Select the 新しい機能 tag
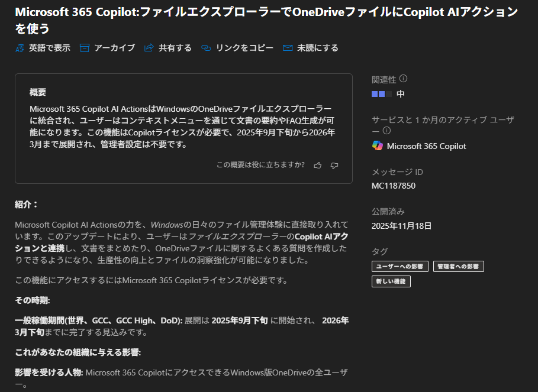This screenshot has width=538, height=392. click(391, 281)
